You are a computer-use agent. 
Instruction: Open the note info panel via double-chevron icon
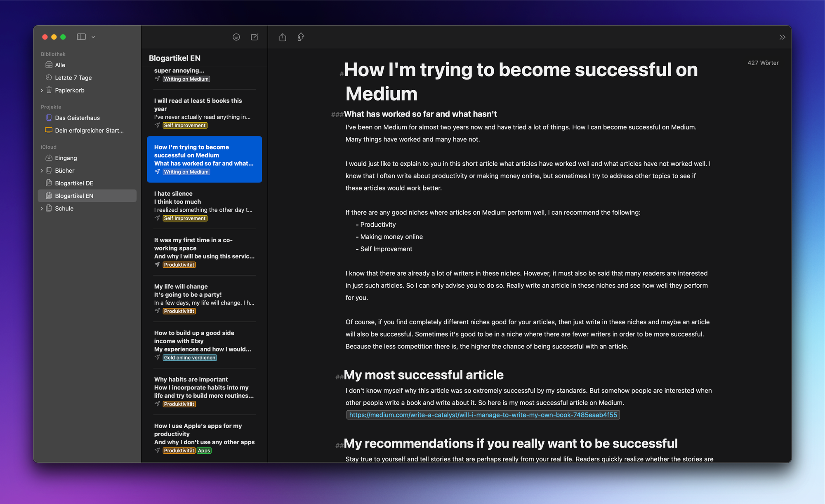point(783,37)
